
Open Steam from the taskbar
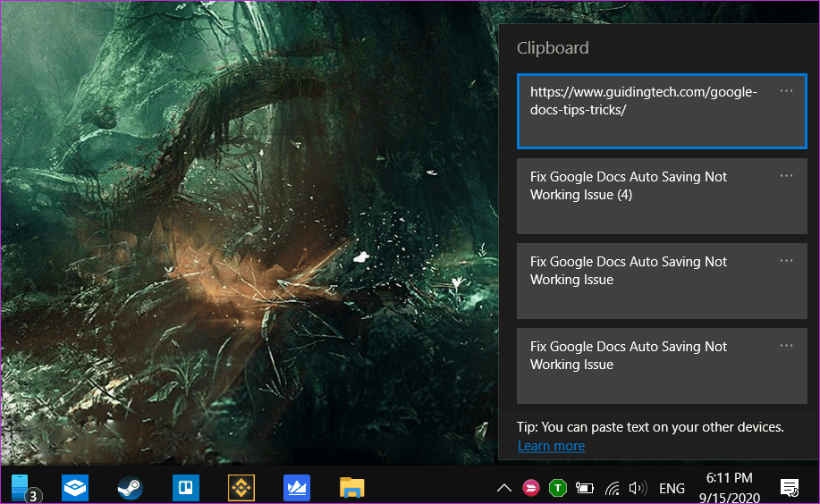coord(131,488)
